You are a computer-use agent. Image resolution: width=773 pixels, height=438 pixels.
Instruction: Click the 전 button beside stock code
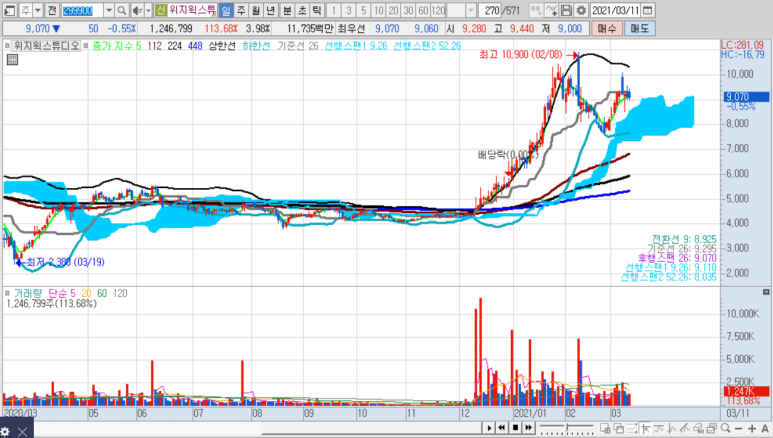51,10
